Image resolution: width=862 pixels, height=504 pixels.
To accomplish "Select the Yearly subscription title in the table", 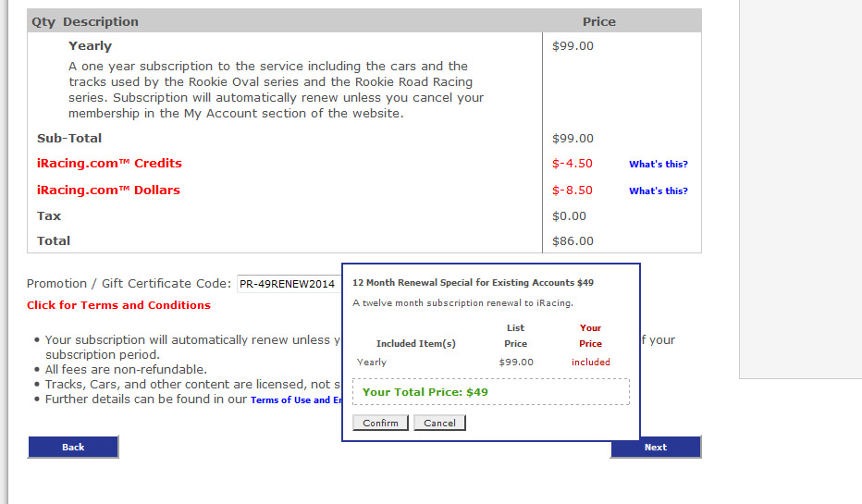I will pyautogui.click(x=90, y=46).
